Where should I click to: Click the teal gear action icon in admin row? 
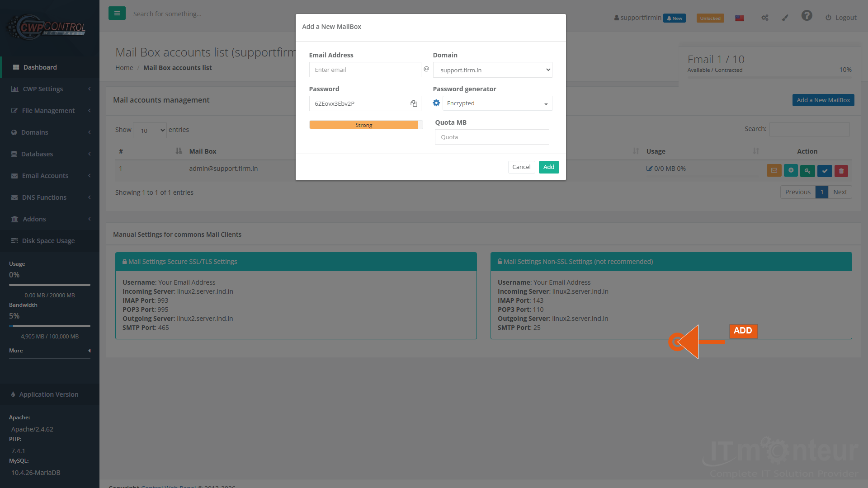(x=791, y=170)
